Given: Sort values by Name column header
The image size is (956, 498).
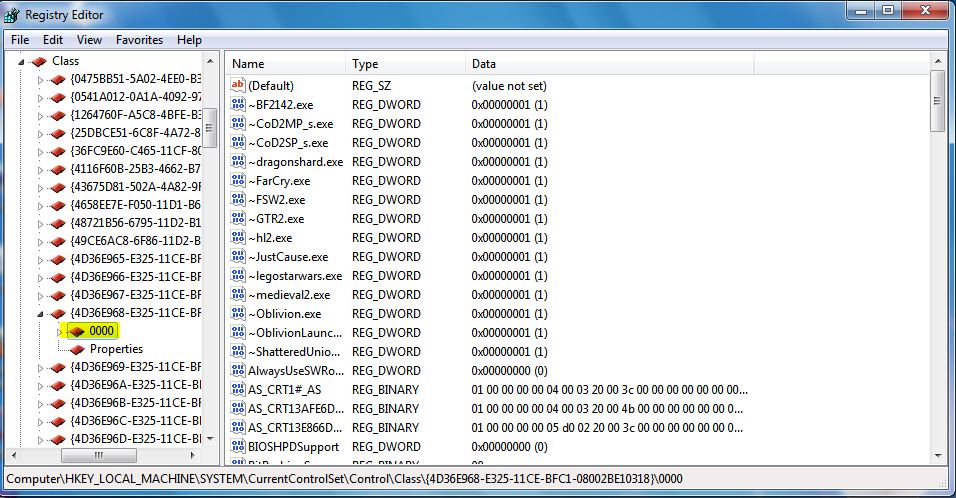Looking at the screenshot, I should tap(286, 63).
